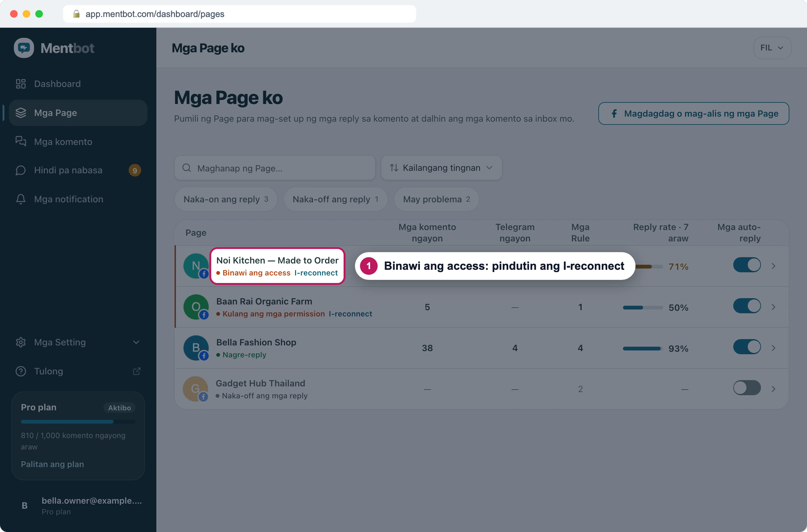Screen dimensions: 807x532
Task: Click the speech bubble icon for Hindi pa nabasa
Action: pyautogui.click(x=21, y=170)
